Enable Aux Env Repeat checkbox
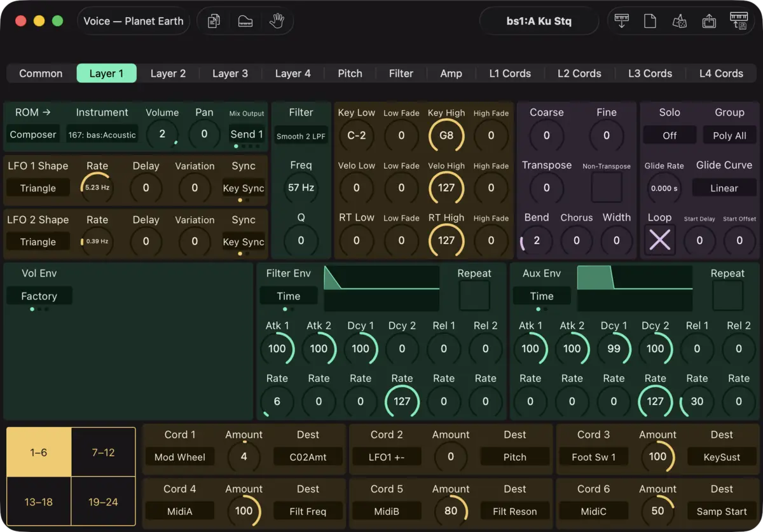Image resolution: width=763 pixels, height=532 pixels. click(x=727, y=295)
